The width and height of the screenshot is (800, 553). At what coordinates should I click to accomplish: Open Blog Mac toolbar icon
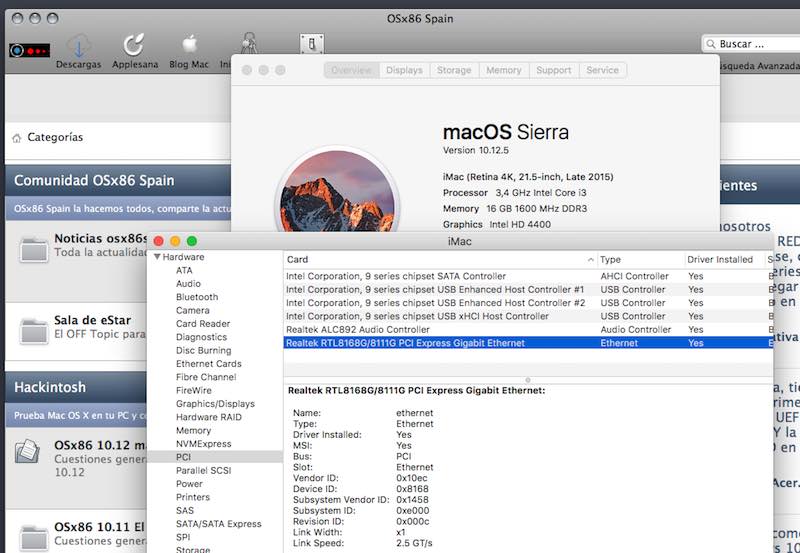click(189, 51)
